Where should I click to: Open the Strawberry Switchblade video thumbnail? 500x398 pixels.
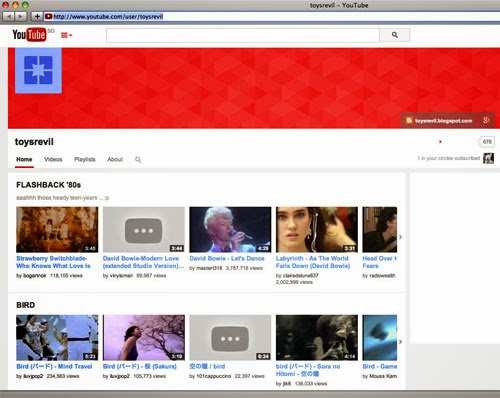click(x=57, y=229)
